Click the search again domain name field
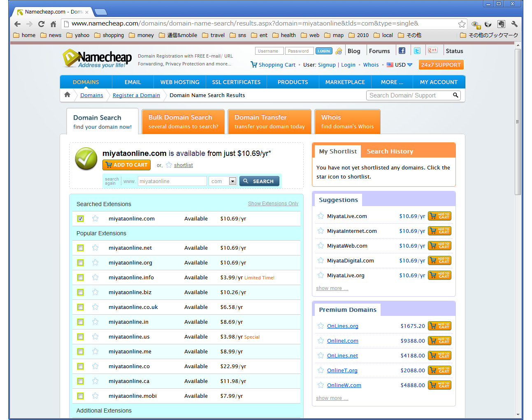 coord(172,181)
